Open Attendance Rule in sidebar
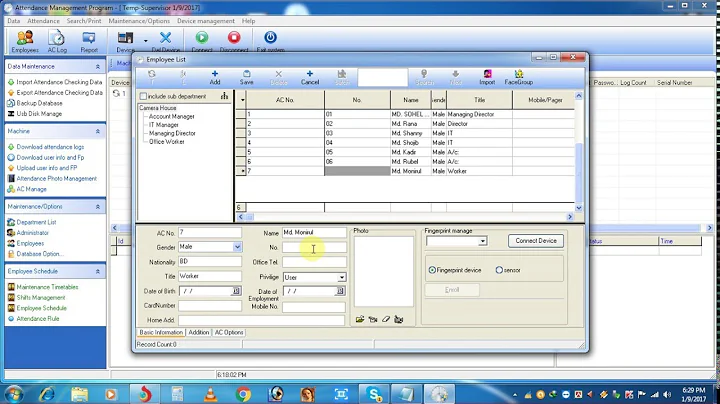Viewport: 720px width, 404px height. tap(38, 319)
